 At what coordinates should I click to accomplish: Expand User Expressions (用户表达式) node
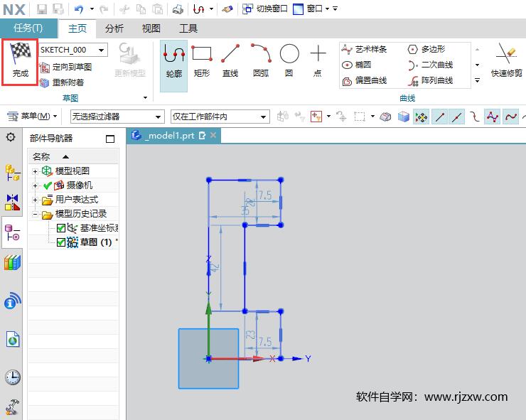tap(35, 200)
